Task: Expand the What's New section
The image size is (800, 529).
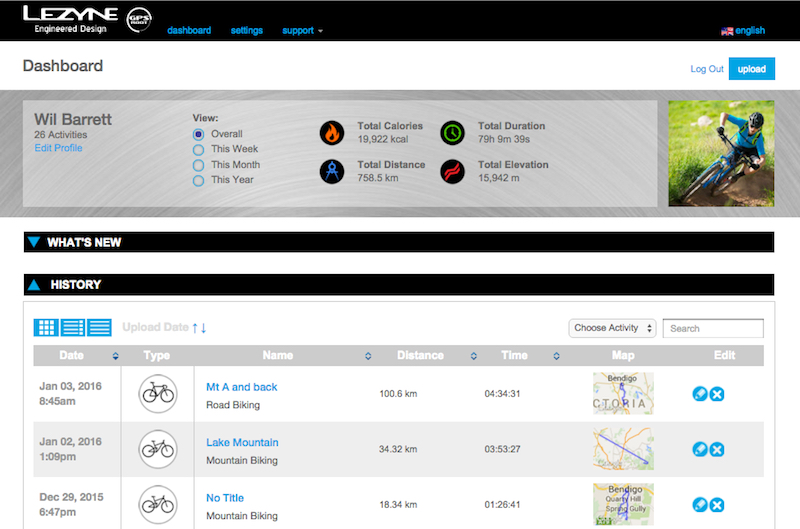Action: [34, 242]
